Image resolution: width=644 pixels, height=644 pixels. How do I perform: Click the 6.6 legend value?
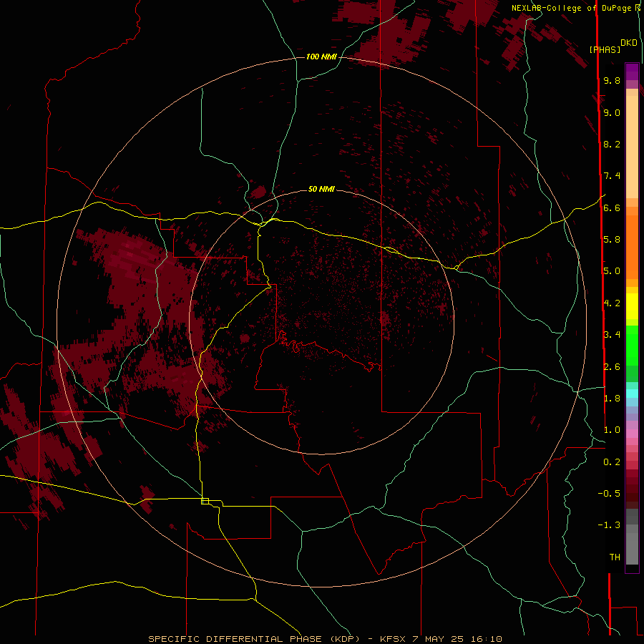tap(612, 208)
